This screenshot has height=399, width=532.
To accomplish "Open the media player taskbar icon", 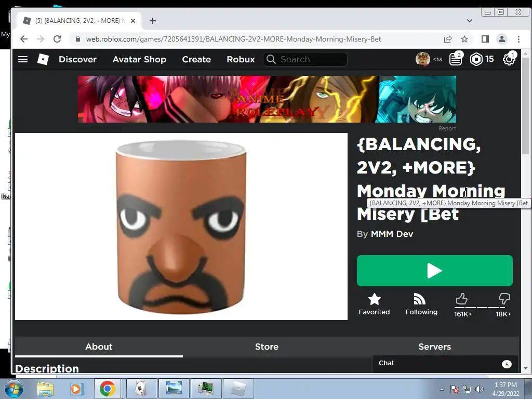I will coord(76,389).
